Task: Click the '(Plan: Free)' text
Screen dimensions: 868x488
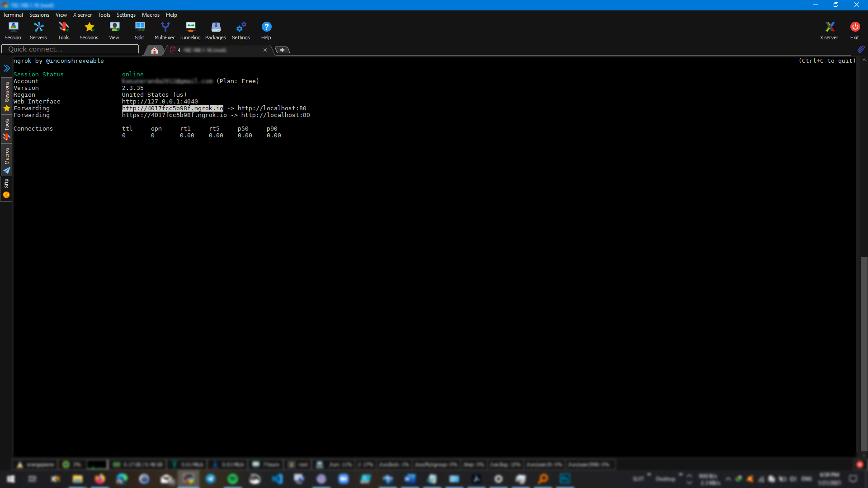Action: coord(238,81)
